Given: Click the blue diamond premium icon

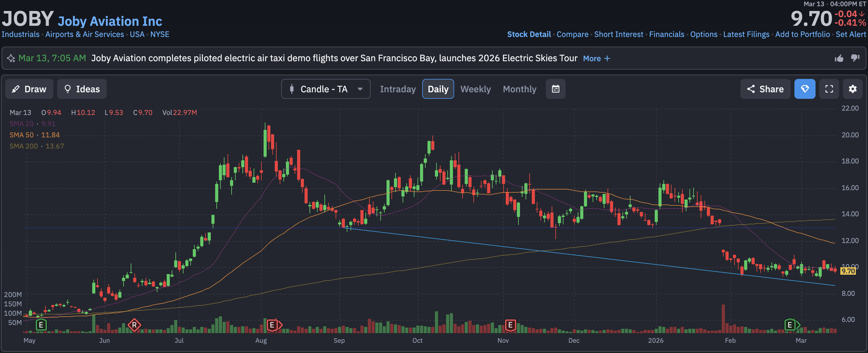Looking at the screenshot, I should pyautogui.click(x=805, y=89).
